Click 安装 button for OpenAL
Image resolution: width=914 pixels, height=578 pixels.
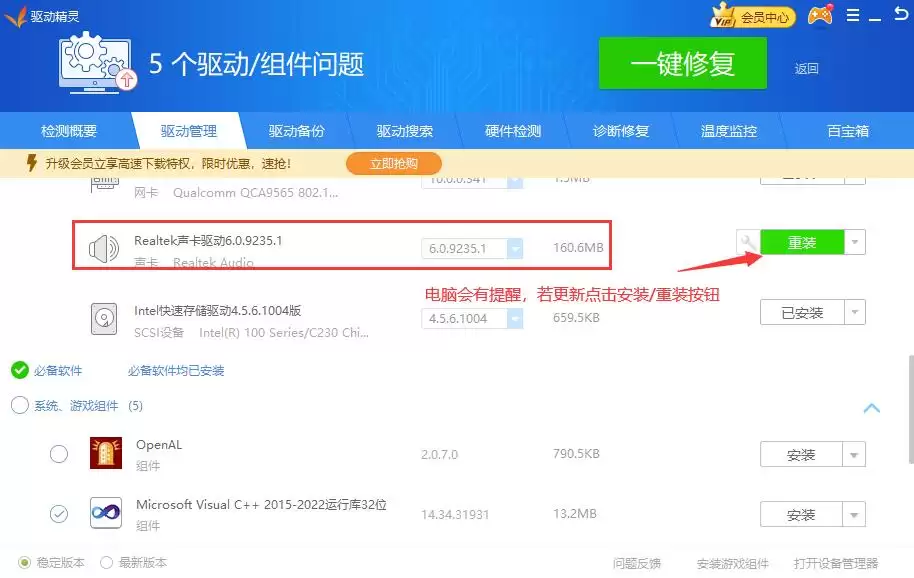801,454
